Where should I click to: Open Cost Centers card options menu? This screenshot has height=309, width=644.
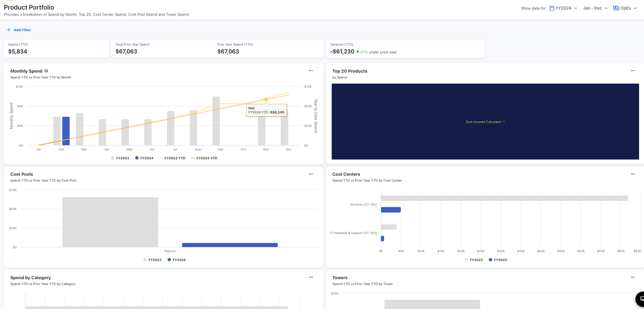tap(632, 174)
